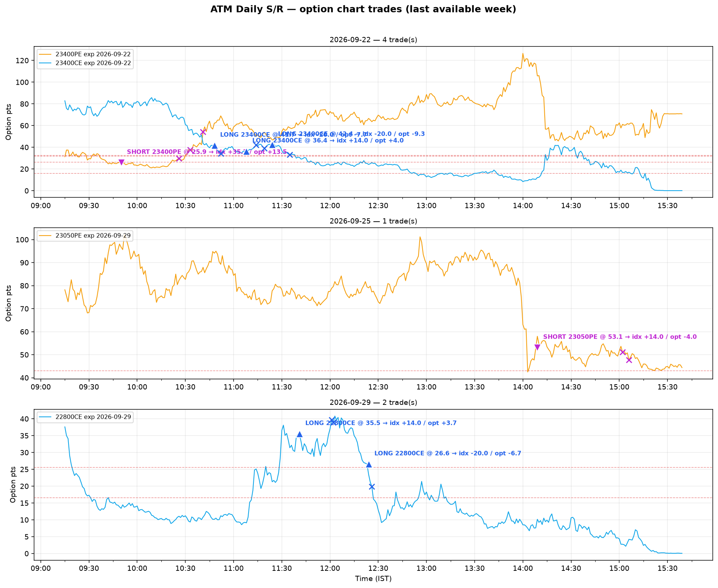Screen dimensions: 718x588
Task: Click the magenta SHORT 23400PE entry triangle marker
Action: (x=121, y=163)
